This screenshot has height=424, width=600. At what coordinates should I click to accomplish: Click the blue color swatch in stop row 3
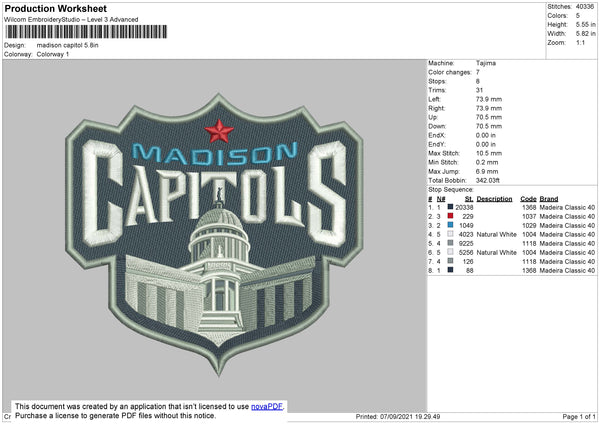(x=450, y=225)
